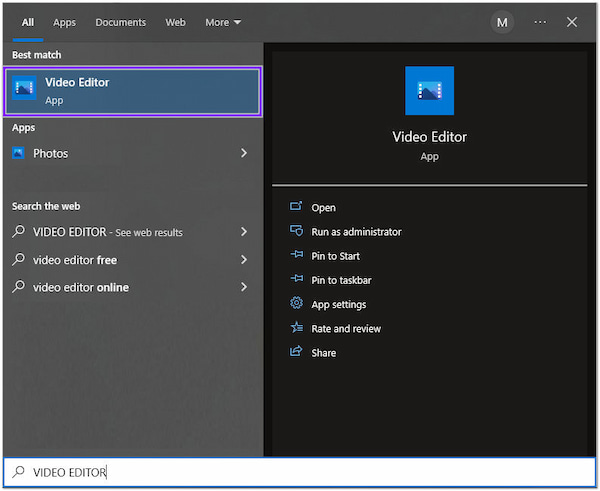600x491 pixels.
Task: Click the Photos app icon
Action: click(x=18, y=153)
